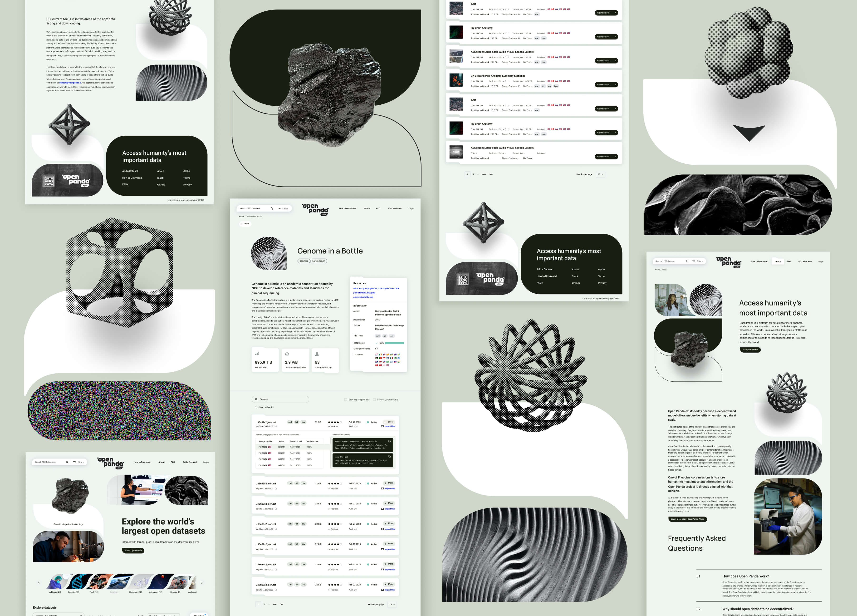
Task: Click magnifier icon in Genome file search field
Action: click(x=256, y=399)
